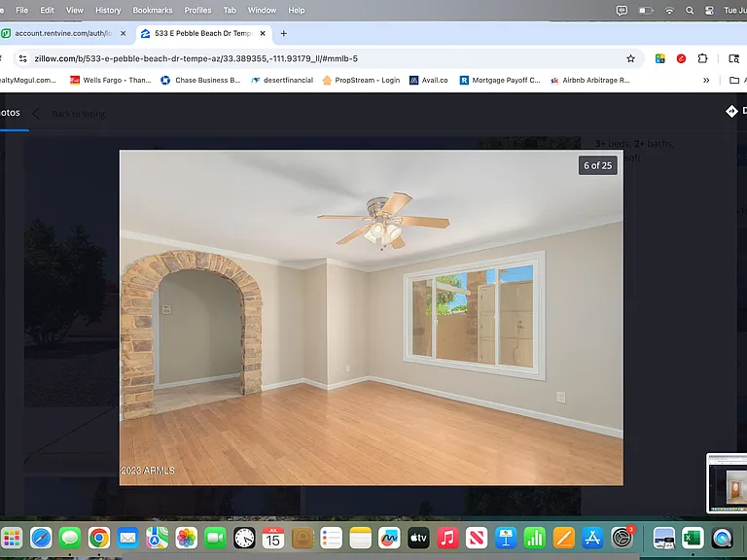747x560 pixels.
Task: Click the 6 of 25 photo counter
Action: point(598,165)
